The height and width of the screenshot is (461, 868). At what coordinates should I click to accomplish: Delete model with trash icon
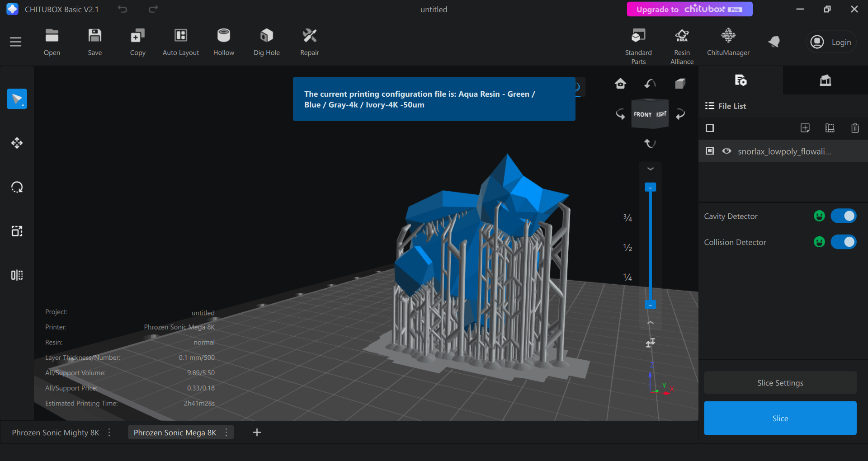click(855, 128)
